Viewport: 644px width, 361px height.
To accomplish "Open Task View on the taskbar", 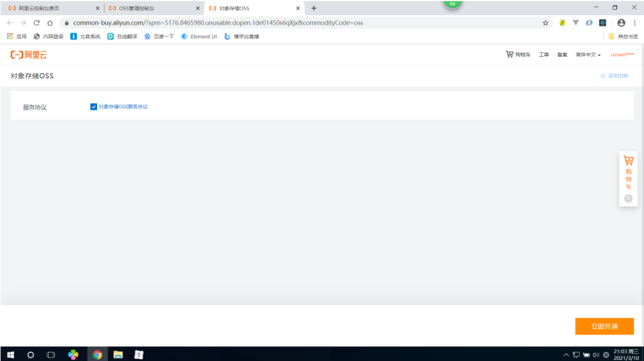I will (x=50, y=354).
